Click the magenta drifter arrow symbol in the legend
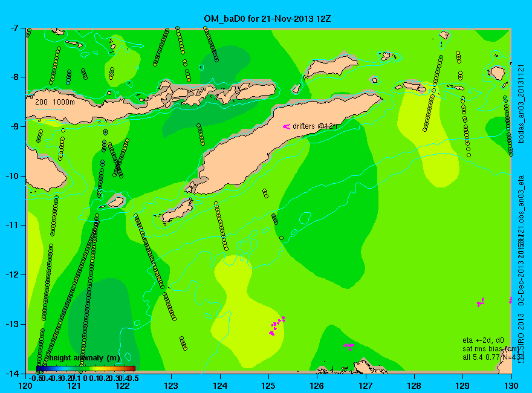The width and height of the screenshot is (532, 393). click(287, 126)
